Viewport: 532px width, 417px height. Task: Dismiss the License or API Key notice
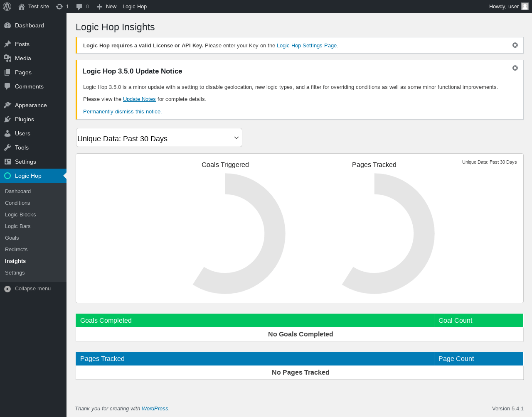coord(515,45)
